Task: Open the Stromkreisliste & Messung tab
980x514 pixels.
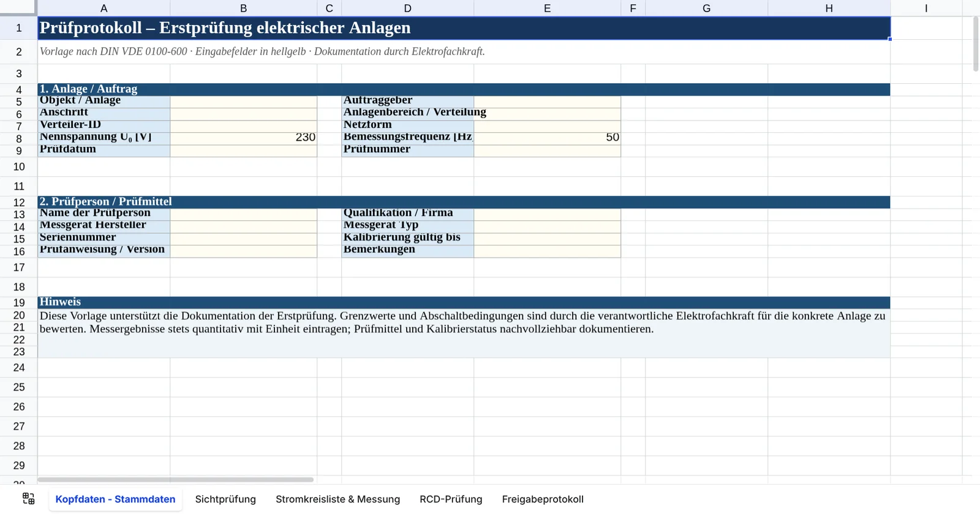Action: (x=337, y=499)
